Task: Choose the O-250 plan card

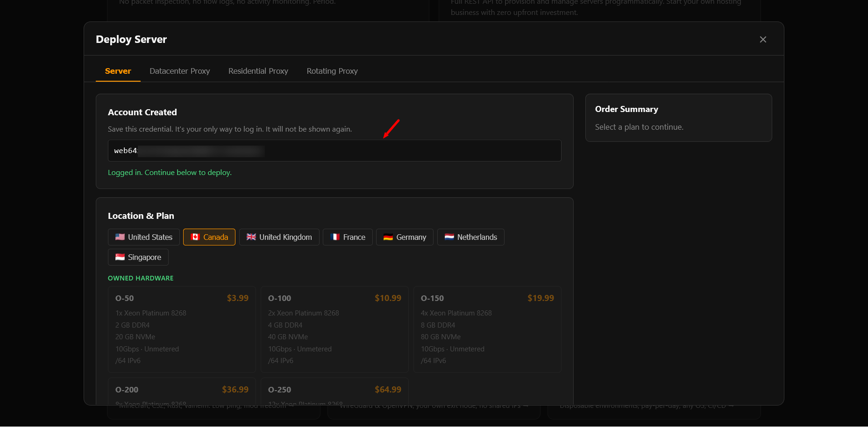Action: 334,391
